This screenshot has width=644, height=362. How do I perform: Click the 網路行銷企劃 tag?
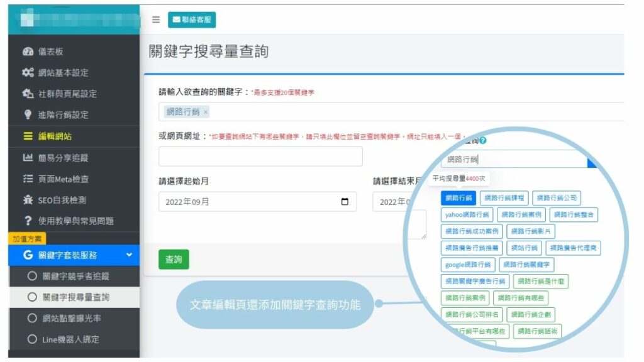pos(531,315)
